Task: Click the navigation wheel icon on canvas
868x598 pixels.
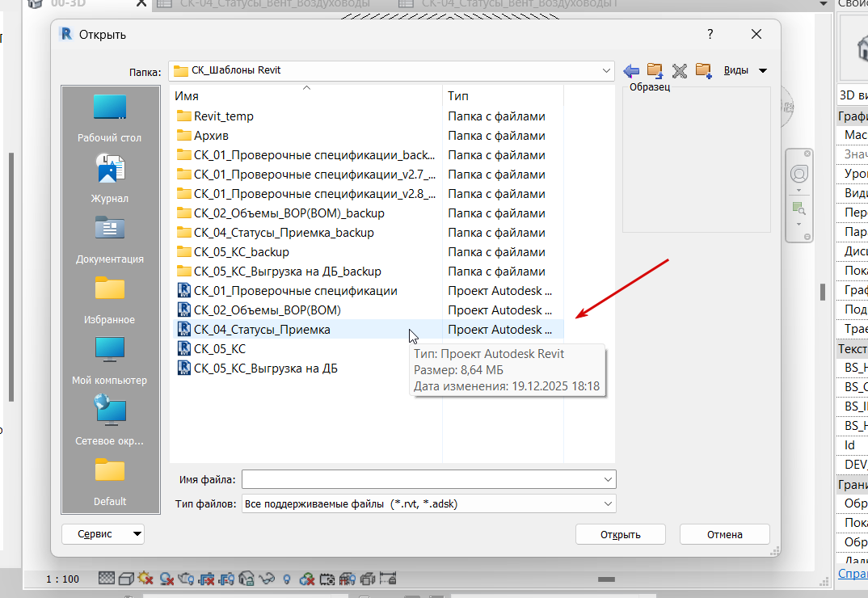Action: click(x=798, y=174)
